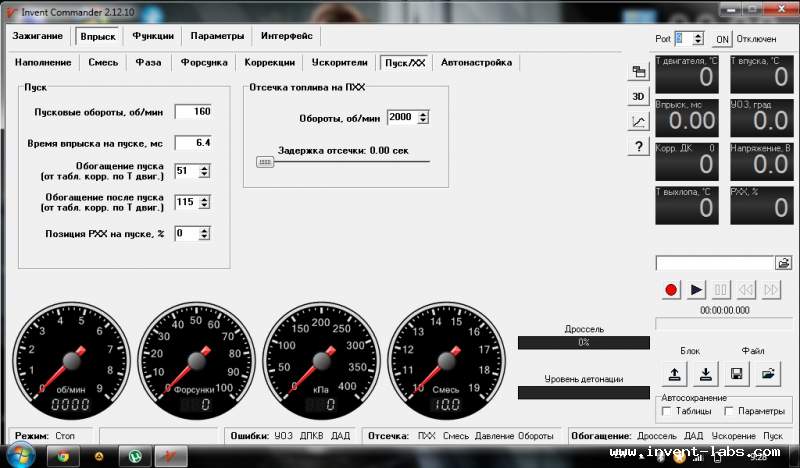
Task: Open the question mark help button
Action: tap(638, 146)
